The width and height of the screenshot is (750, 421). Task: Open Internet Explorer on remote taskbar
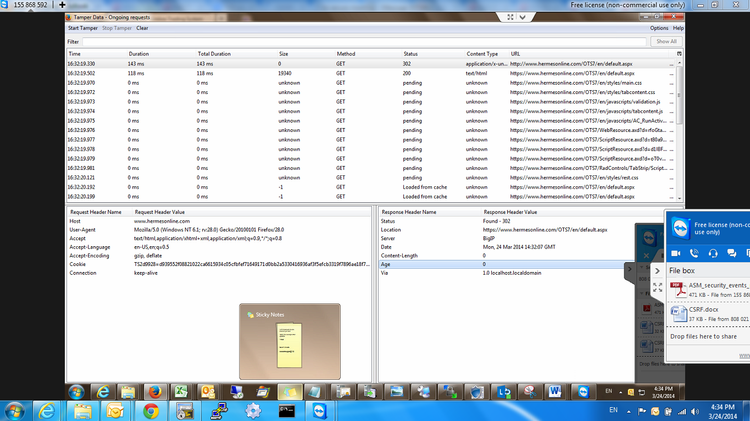[103, 392]
